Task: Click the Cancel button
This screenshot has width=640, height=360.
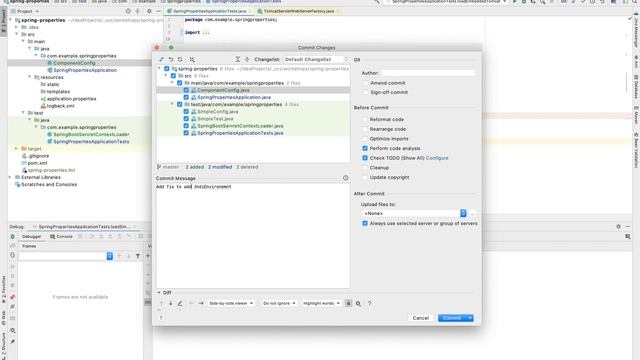Action: (x=420, y=318)
